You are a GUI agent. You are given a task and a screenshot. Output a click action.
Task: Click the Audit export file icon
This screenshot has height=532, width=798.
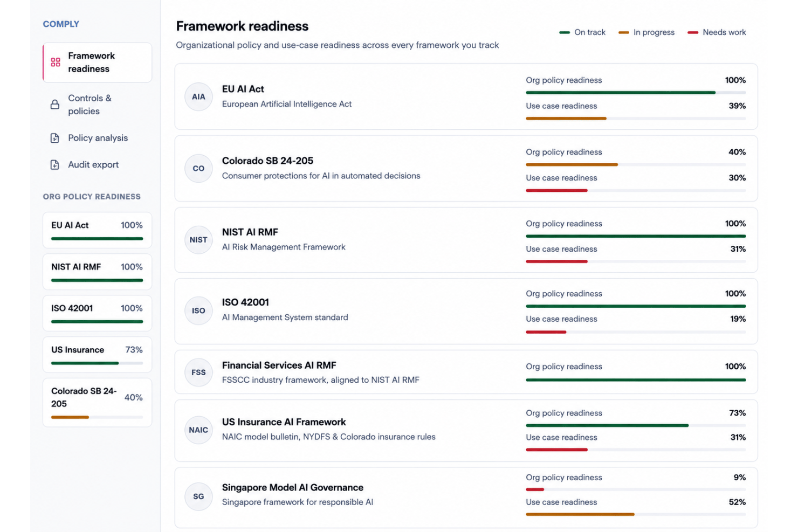55,165
